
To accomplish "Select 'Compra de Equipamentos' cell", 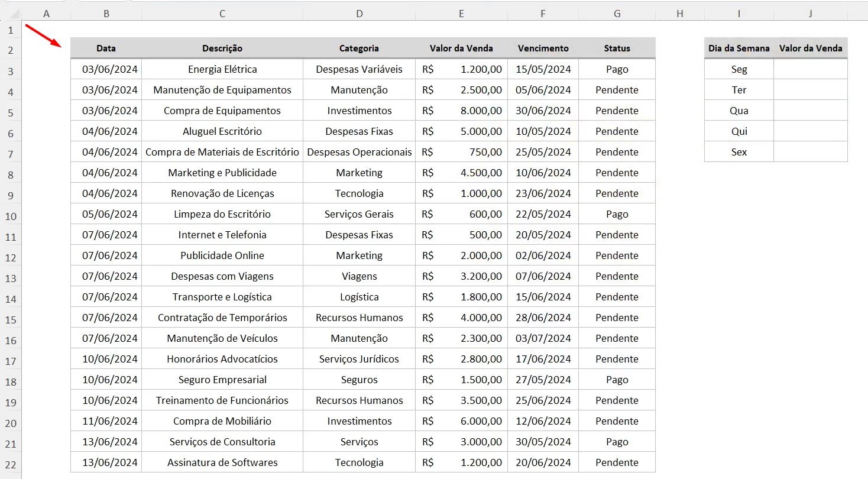I will click(222, 111).
